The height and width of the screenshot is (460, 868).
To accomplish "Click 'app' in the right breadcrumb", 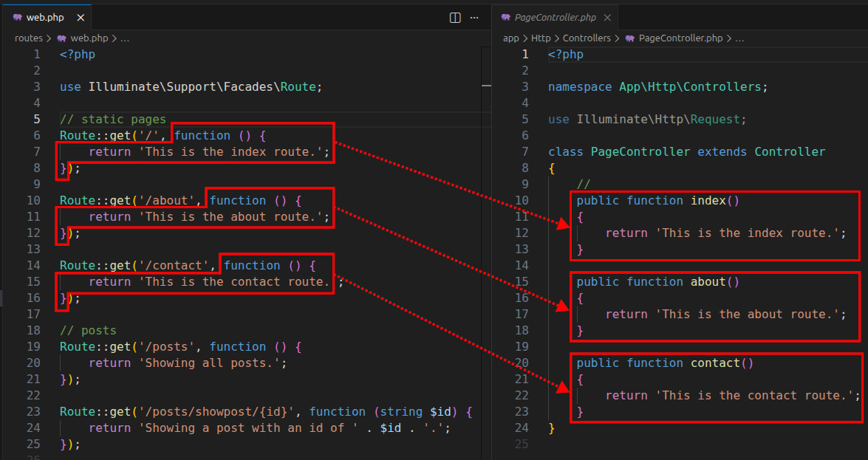I will tap(511, 38).
